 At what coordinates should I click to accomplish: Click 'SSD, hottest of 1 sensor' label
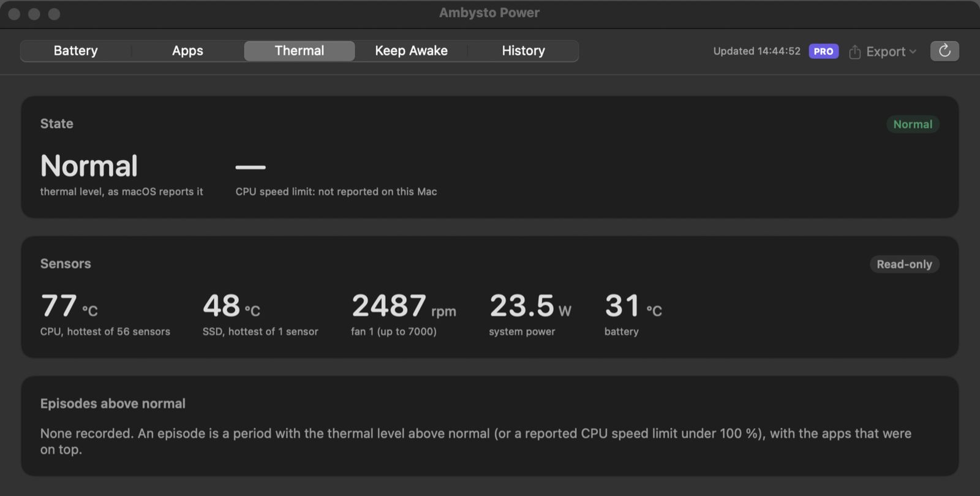(x=260, y=332)
